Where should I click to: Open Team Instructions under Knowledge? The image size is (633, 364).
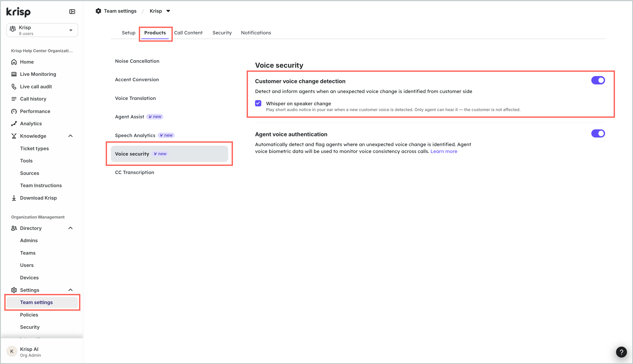41,185
